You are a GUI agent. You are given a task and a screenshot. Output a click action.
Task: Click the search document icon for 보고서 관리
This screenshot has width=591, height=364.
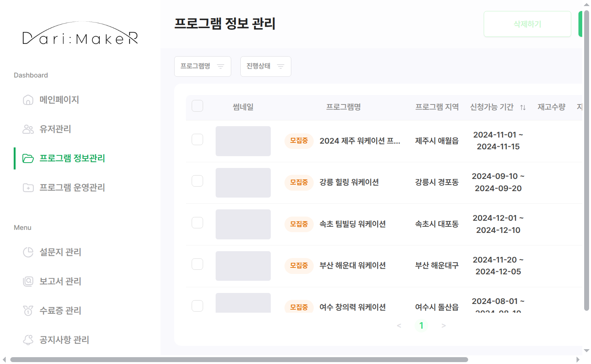pos(28,282)
